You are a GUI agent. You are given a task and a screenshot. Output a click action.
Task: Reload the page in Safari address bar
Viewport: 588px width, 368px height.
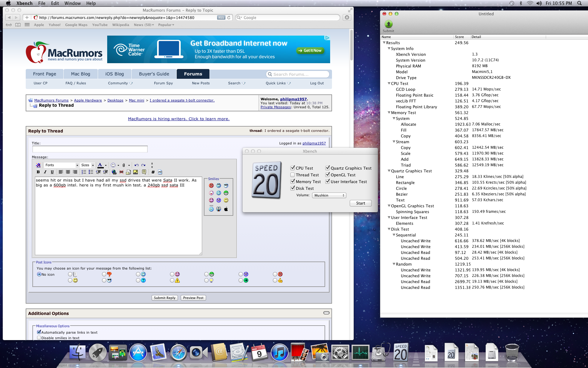point(228,17)
